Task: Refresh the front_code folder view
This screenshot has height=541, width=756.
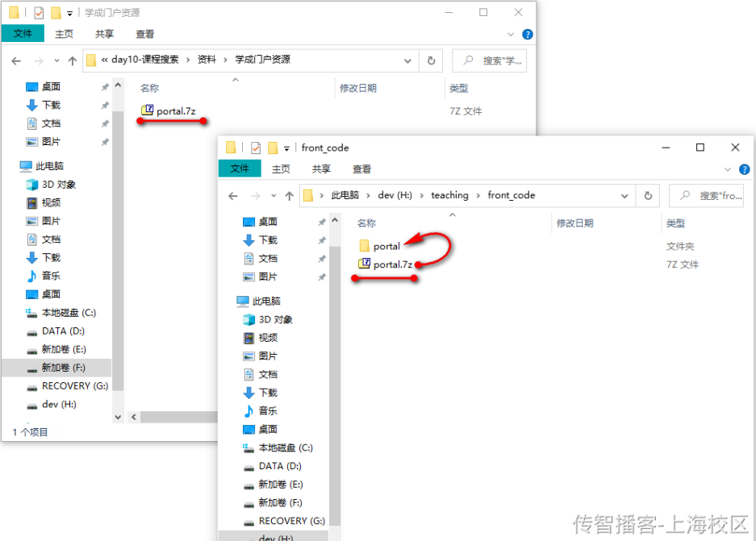Action: point(648,196)
